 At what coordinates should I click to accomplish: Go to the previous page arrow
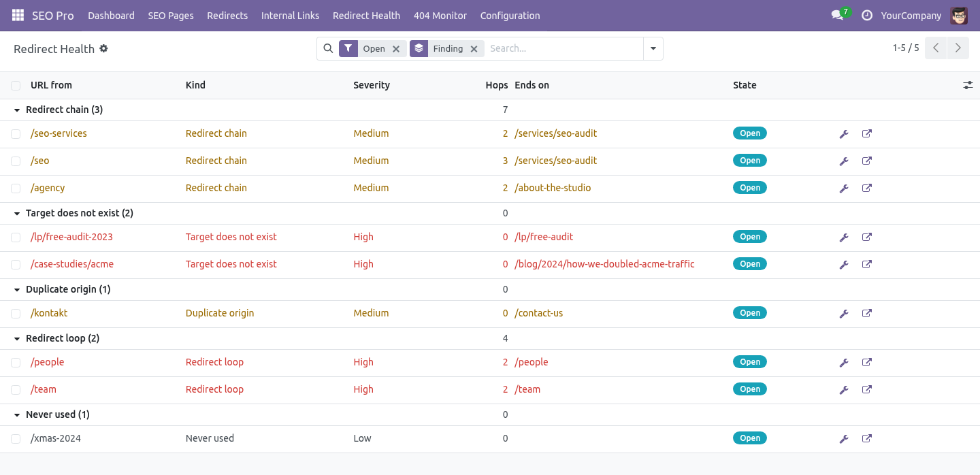[x=936, y=48]
